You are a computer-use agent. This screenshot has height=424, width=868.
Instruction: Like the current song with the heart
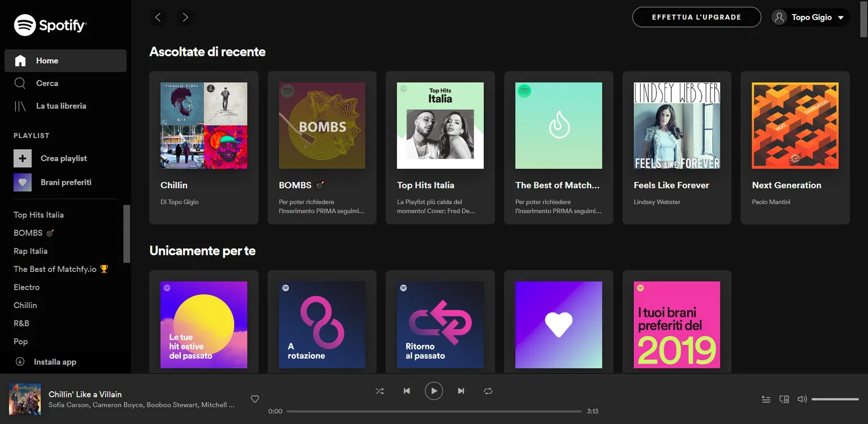point(255,399)
